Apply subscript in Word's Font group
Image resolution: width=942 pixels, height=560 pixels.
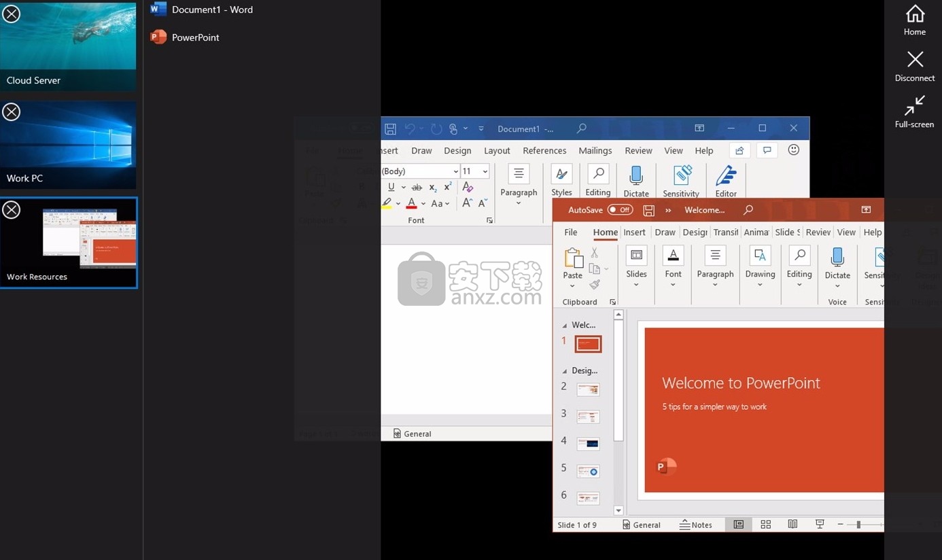[433, 188]
